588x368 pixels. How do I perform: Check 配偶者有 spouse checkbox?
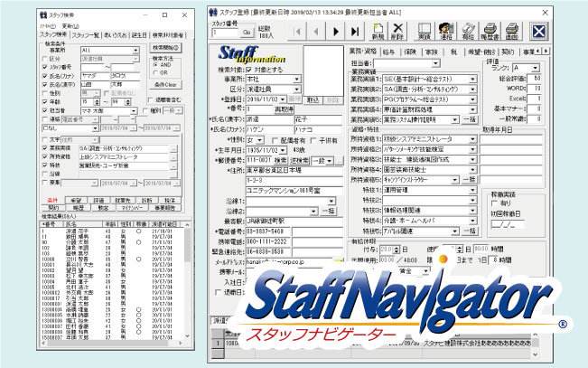click(x=275, y=140)
